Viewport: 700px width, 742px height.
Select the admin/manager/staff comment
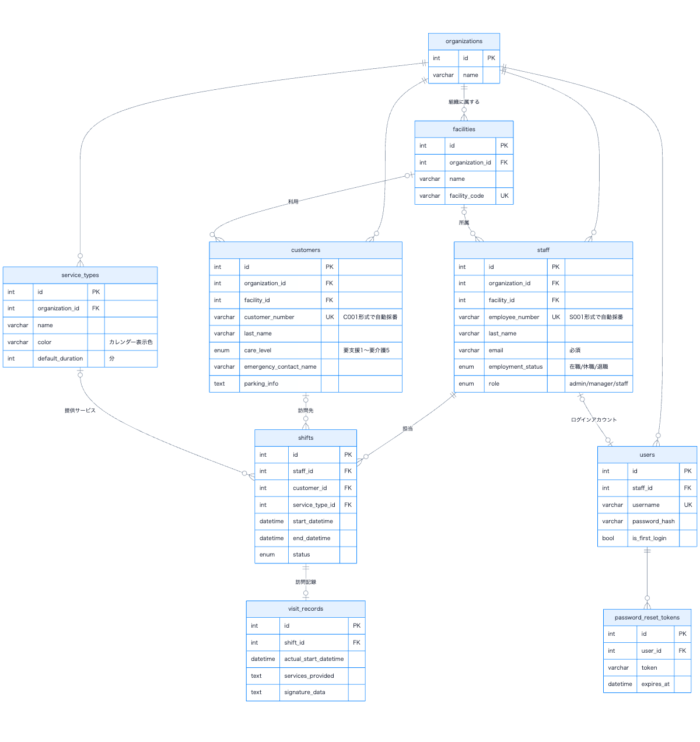tap(598, 384)
